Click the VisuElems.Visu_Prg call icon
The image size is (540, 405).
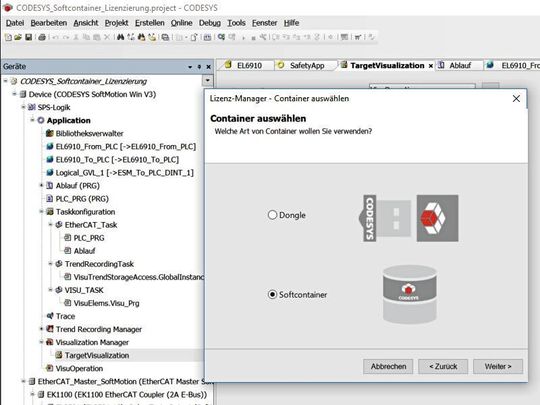coord(68,303)
